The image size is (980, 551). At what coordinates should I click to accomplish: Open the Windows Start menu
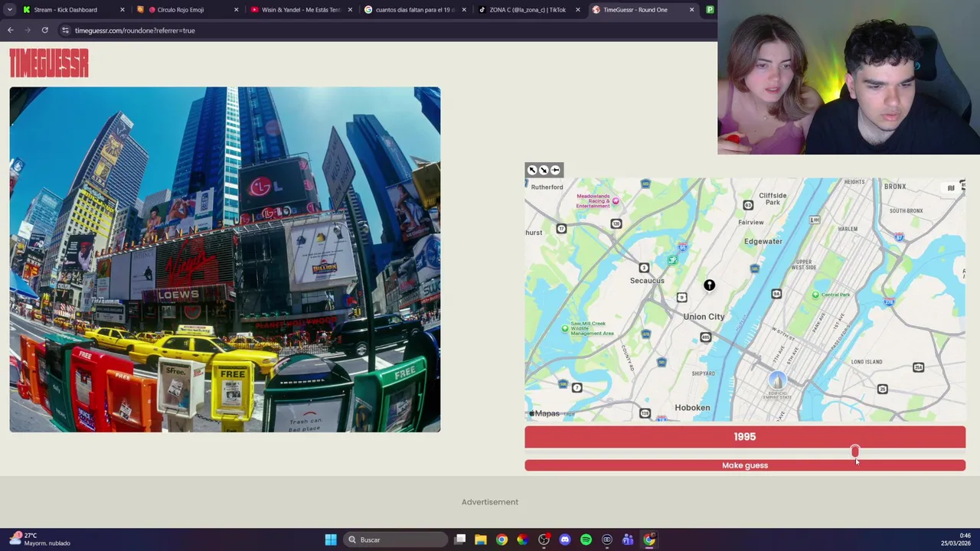pos(331,540)
